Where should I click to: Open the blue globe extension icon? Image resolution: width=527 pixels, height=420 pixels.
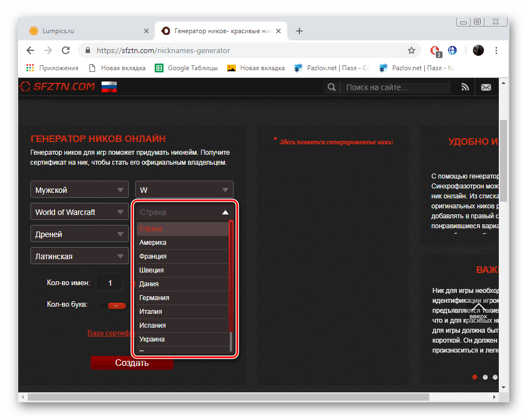452,50
